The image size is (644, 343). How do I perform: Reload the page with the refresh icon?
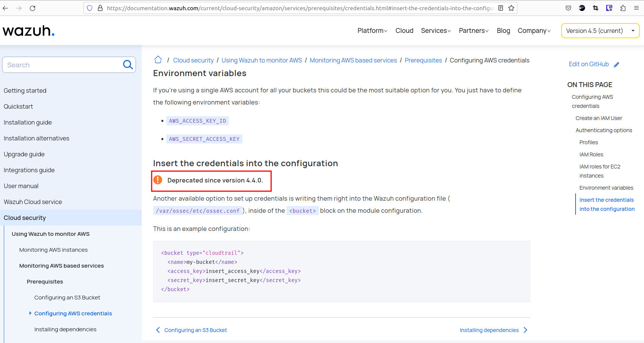(x=33, y=8)
